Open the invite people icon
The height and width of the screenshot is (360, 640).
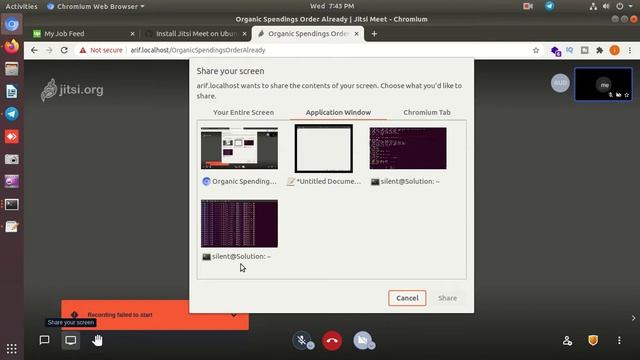point(567,340)
